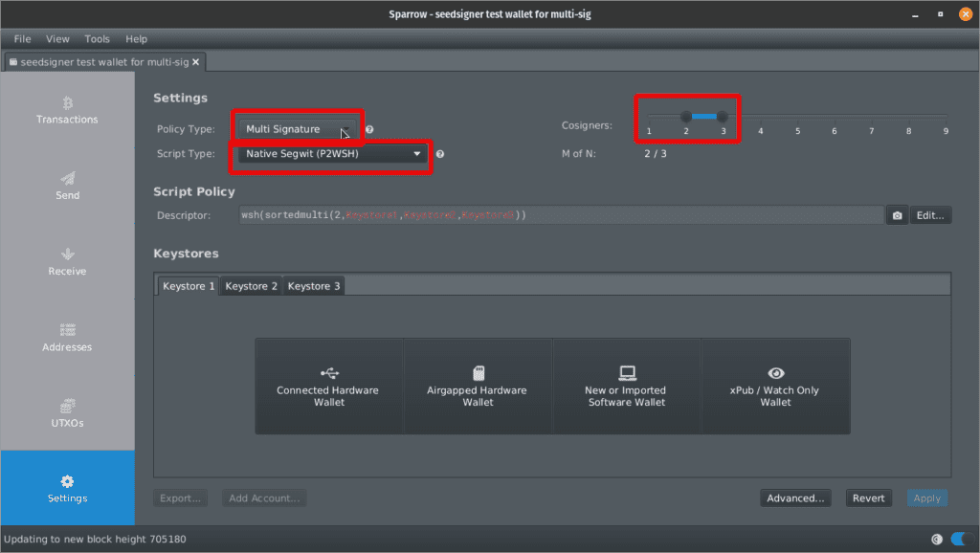Close the seedsigner test wallet tab
This screenshot has height=553, width=980.
click(x=195, y=62)
